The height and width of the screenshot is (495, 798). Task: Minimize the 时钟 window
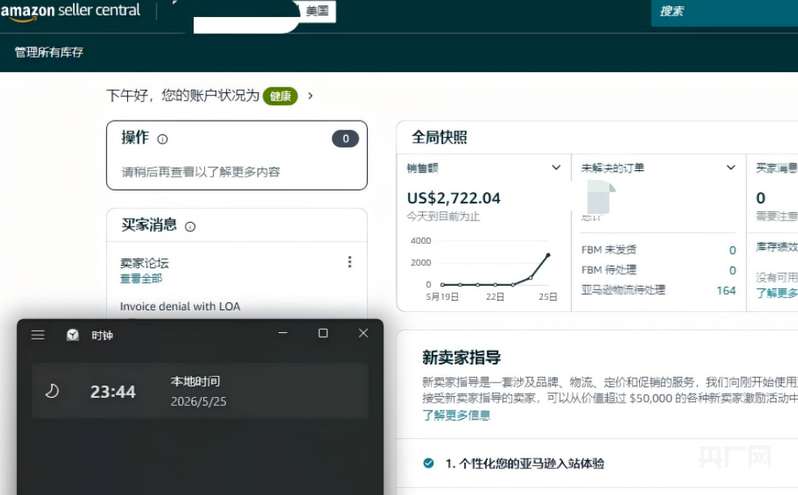pos(283,333)
